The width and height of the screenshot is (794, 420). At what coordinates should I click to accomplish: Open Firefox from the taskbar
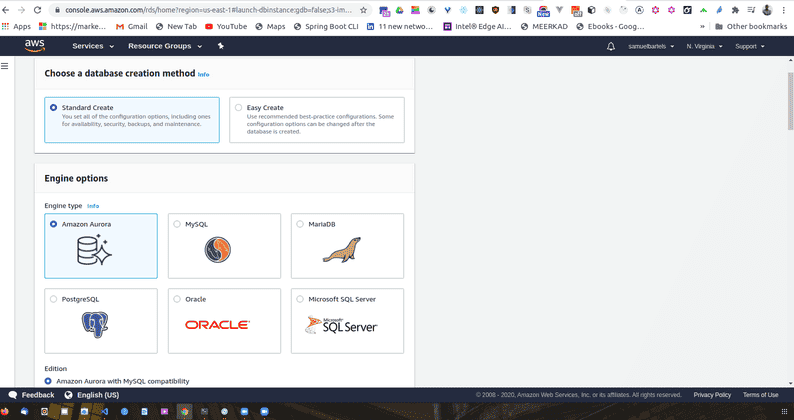coord(5,412)
